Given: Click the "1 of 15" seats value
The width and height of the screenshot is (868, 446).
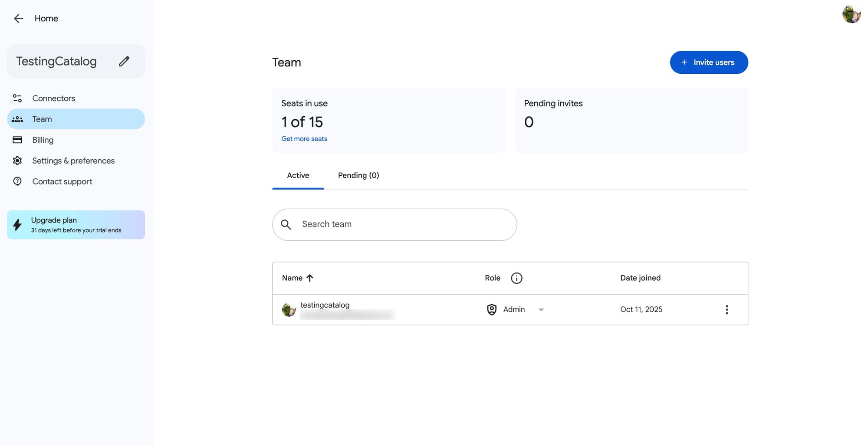Looking at the screenshot, I should coord(302,122).
